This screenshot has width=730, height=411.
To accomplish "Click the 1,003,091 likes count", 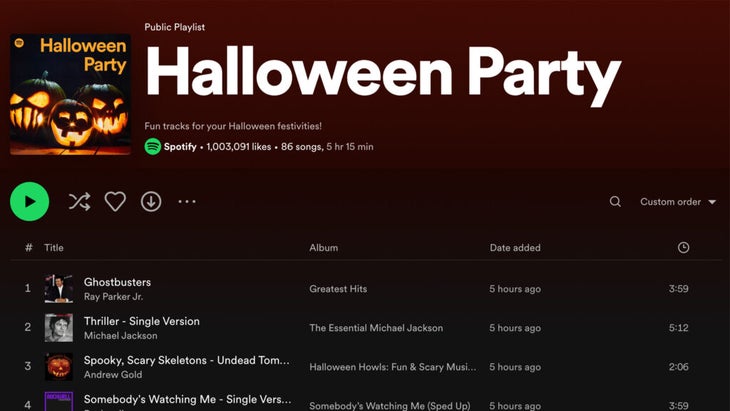I will [x=238, y=147].
